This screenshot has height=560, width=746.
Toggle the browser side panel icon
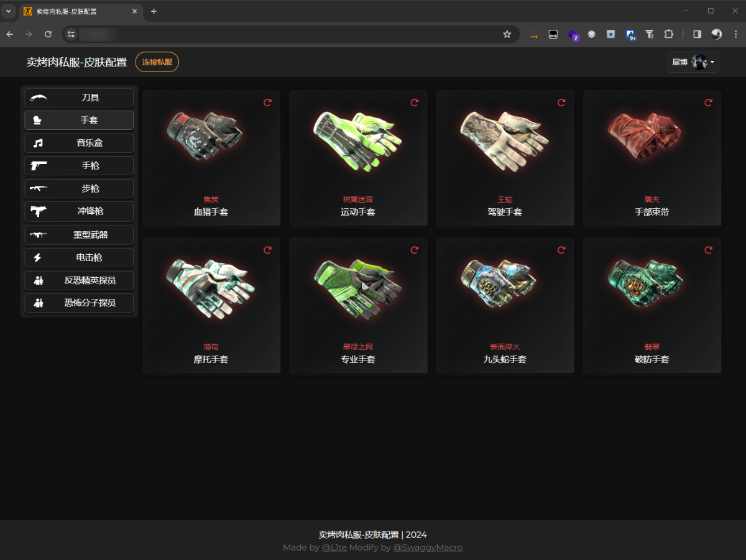[x=698, y=34]
